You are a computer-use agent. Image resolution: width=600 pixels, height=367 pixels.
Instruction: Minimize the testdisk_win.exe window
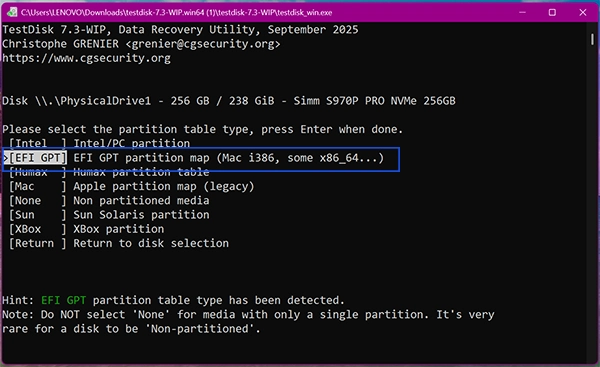coord(522,12)
